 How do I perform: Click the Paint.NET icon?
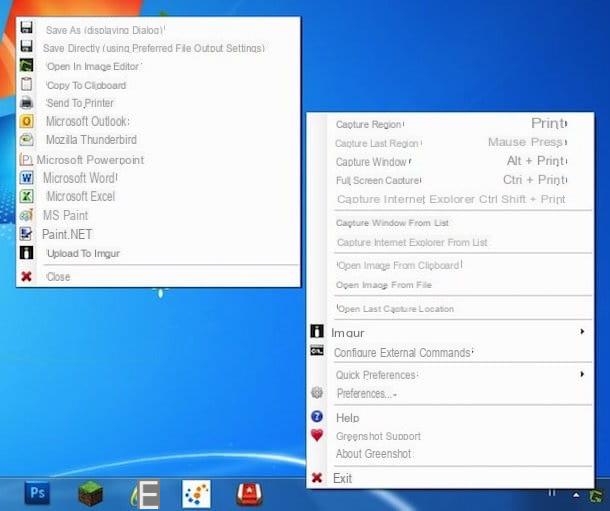click(x=26, y=234)
